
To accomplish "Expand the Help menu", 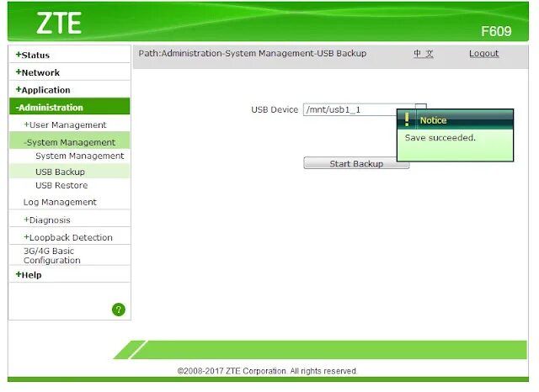I will [29, 275].
